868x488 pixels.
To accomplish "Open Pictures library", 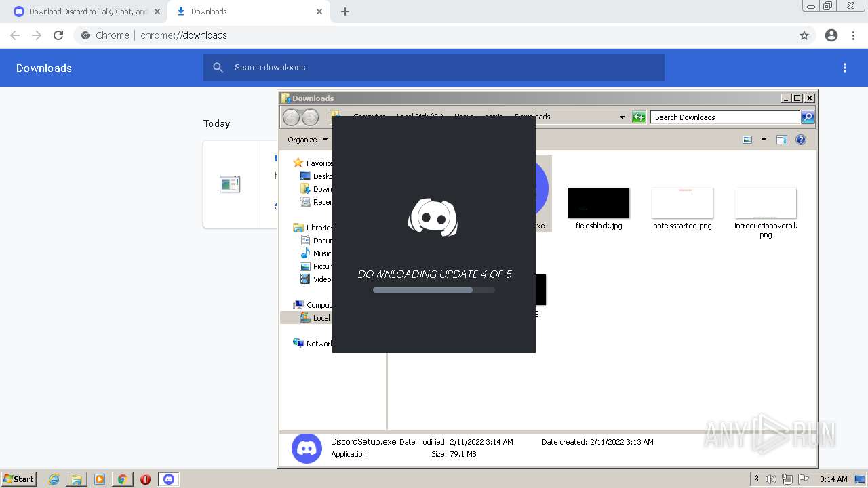I will [316, 266].
